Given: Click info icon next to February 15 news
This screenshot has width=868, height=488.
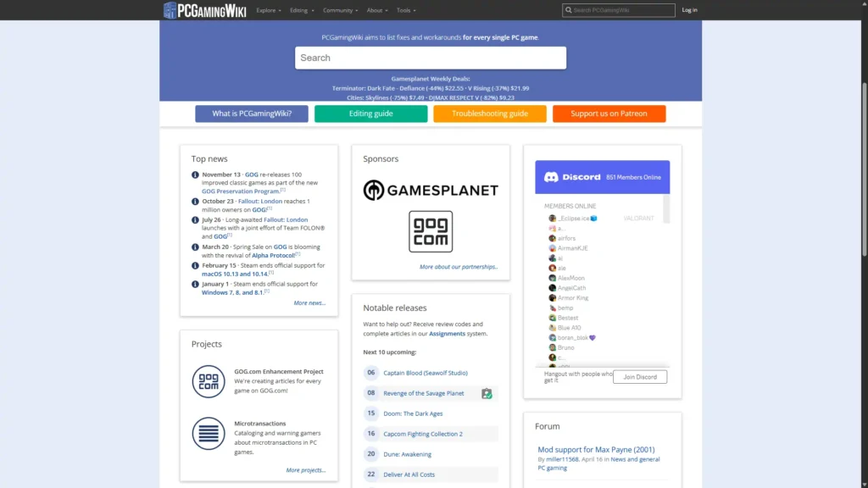Looking at the screenshot, I should 196,265.
